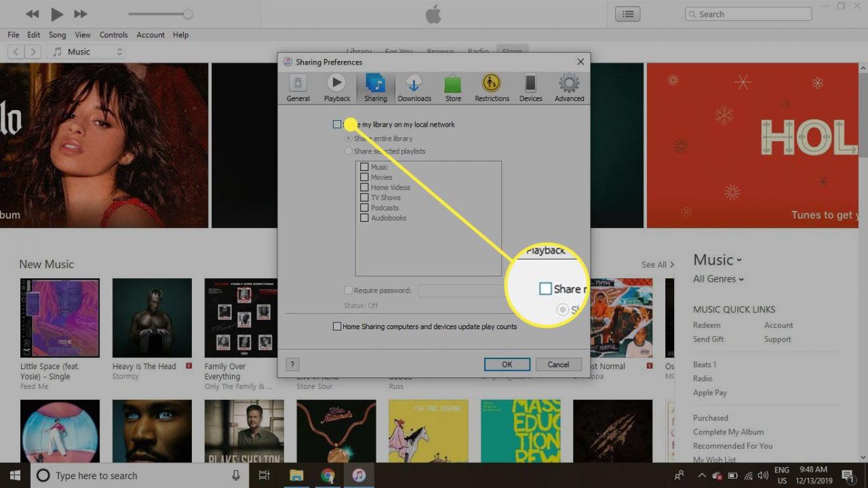Check the TV Shows checkbox
The height and width of the screenshot is (488, 868).
click(364, 198)
